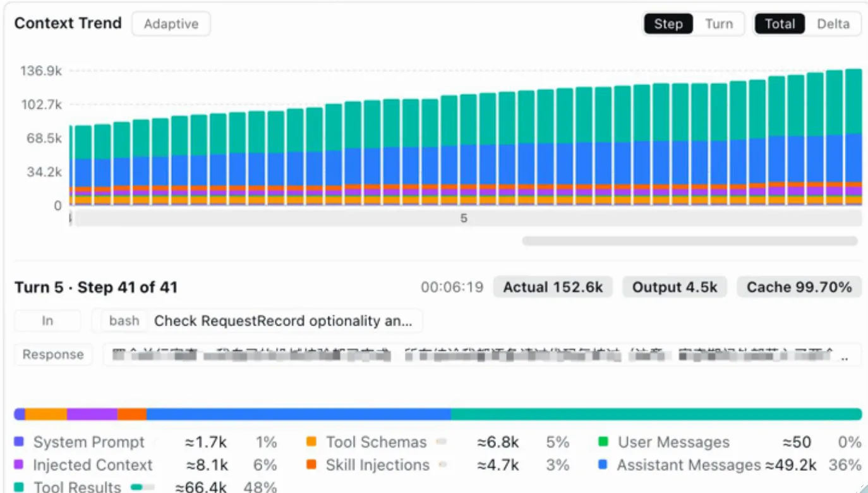This screenshot has width=868, height=493.
Task: Click the ≈49.2k Assistant Messages value
Action: pyautogui.click(x=792, y=465)
